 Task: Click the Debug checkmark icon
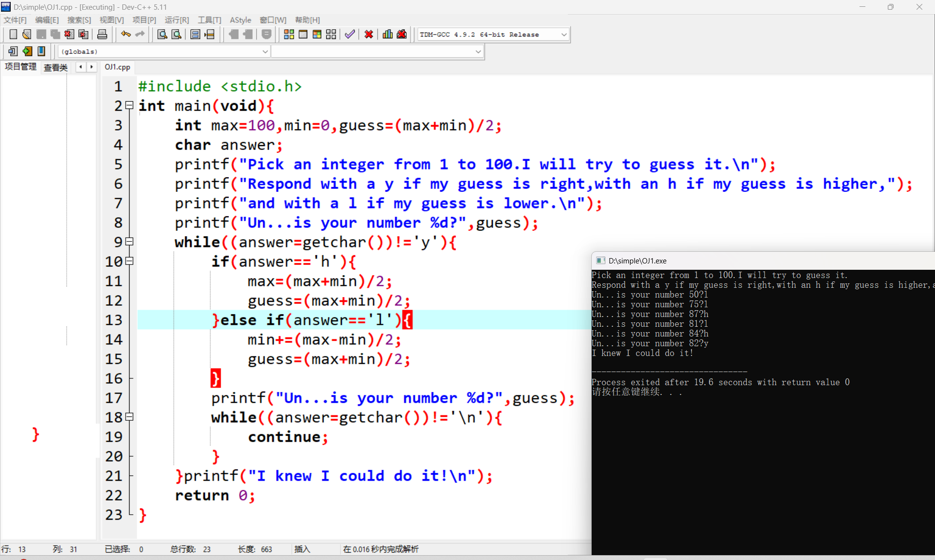click(350, 34)
